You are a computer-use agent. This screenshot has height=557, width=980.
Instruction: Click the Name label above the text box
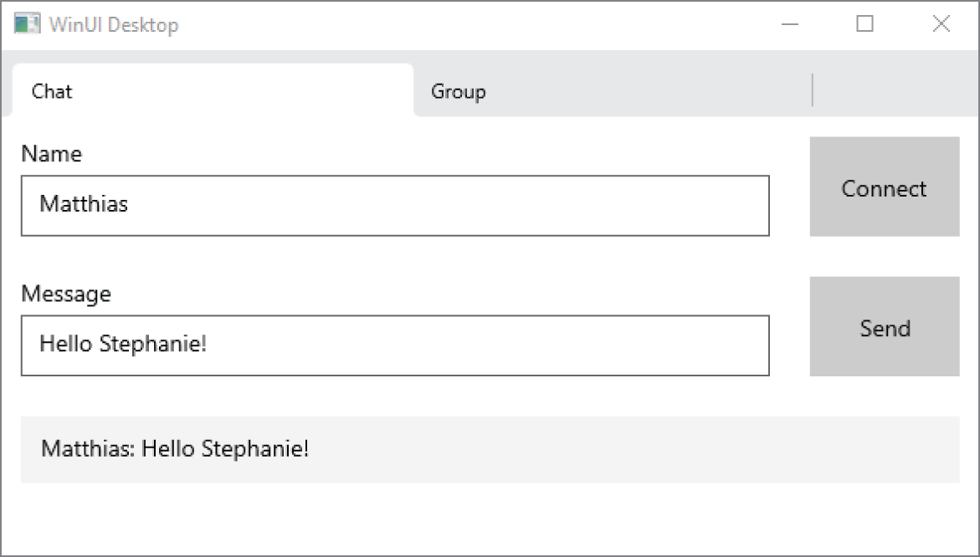[x=52, y=153]
